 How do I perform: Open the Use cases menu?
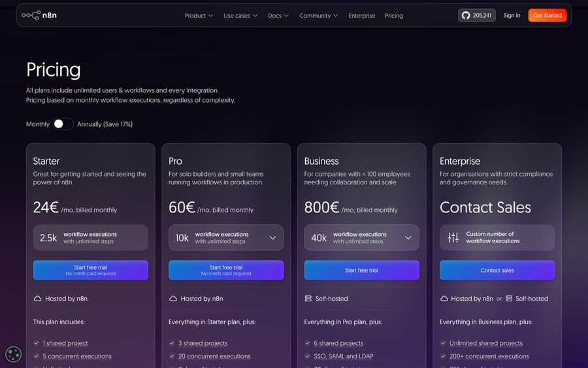(240, 16)
